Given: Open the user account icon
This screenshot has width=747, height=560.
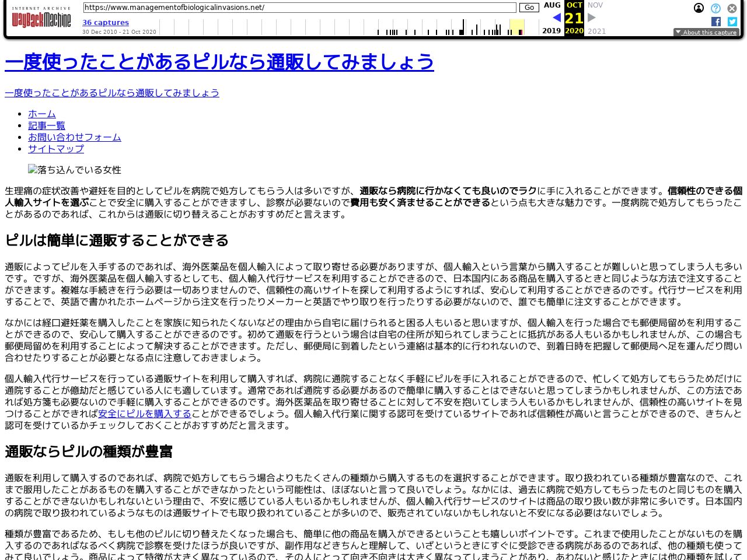Looking at the screenshot, I should pos(699,8).
